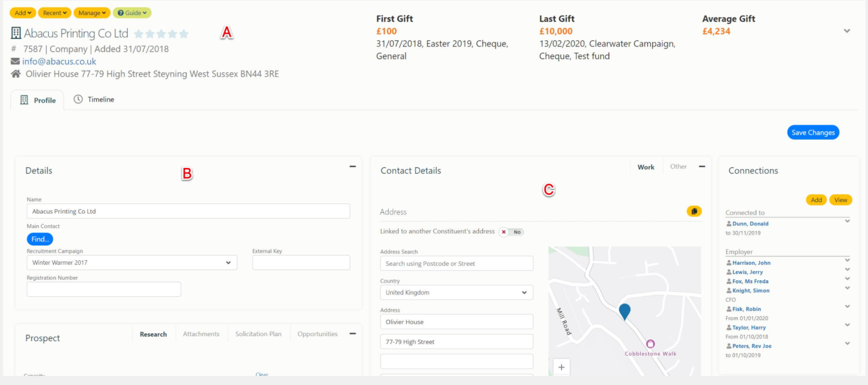Click the External Key field
The image size is (868, 385).
pos(301,263)
